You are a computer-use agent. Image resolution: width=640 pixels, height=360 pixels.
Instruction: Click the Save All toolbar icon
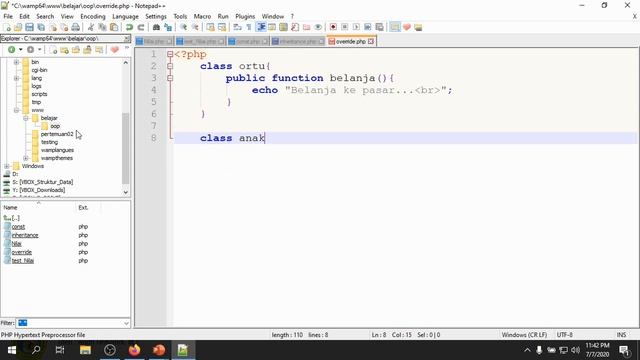[x=41, y=27]
